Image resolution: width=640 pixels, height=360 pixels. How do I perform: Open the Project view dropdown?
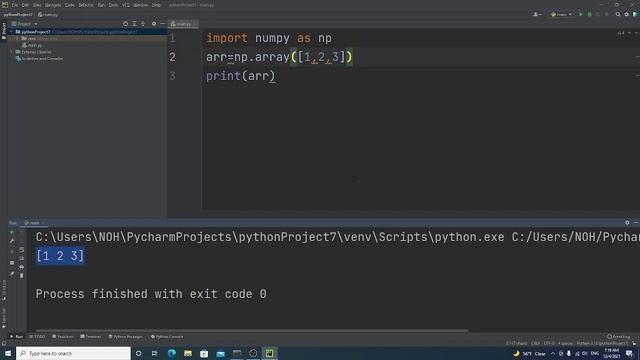pos(25,24)
